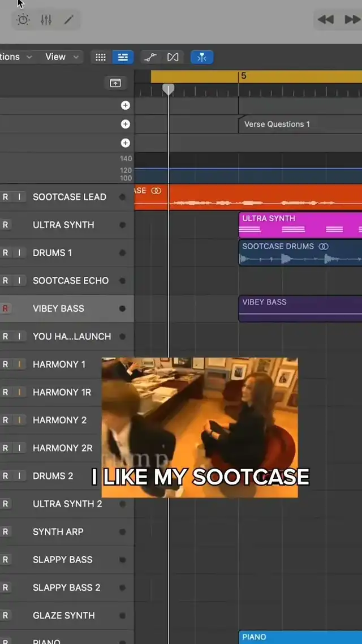Open the View menu dropdown
The height and width of the screenshot is (644, 362).
point(62,57)
